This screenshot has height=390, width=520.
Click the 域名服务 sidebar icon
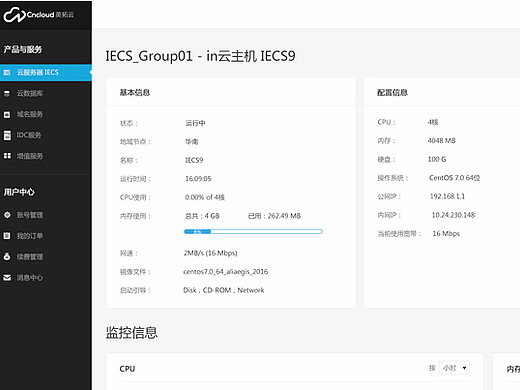(7, 114)
